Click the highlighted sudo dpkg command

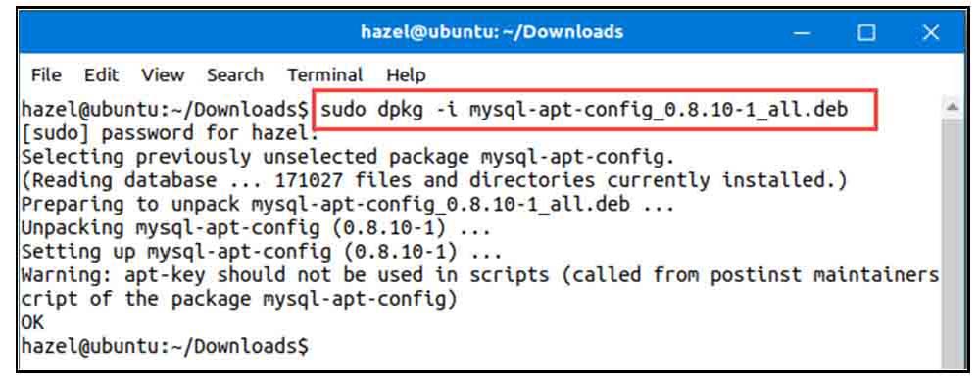pyautogui.click(x=584, y=110)
